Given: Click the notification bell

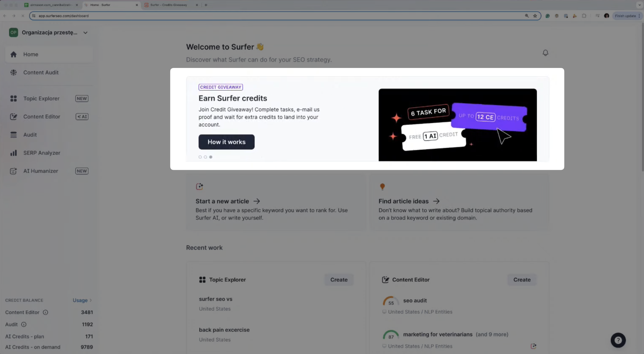Looking at the screenshot, I should (x=545, y=52).
